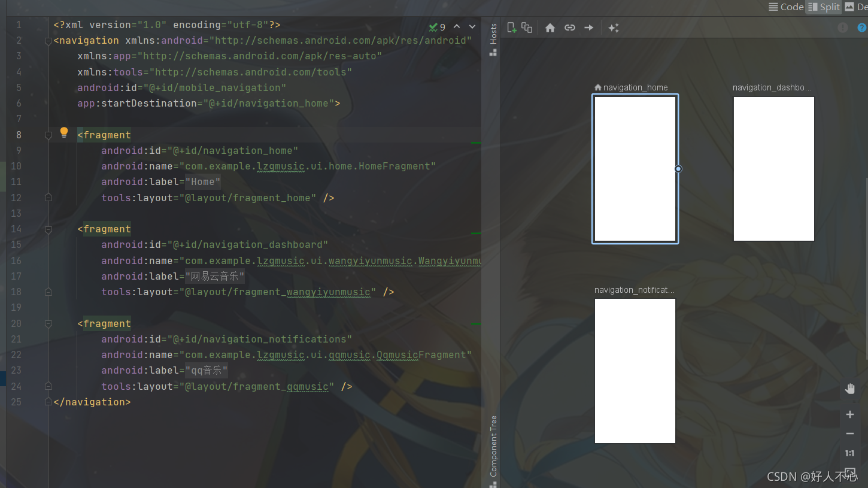Click 1:1 zoom to actual size
The width and height of the screenshot is (868, 488).
[x=849, y=453]
